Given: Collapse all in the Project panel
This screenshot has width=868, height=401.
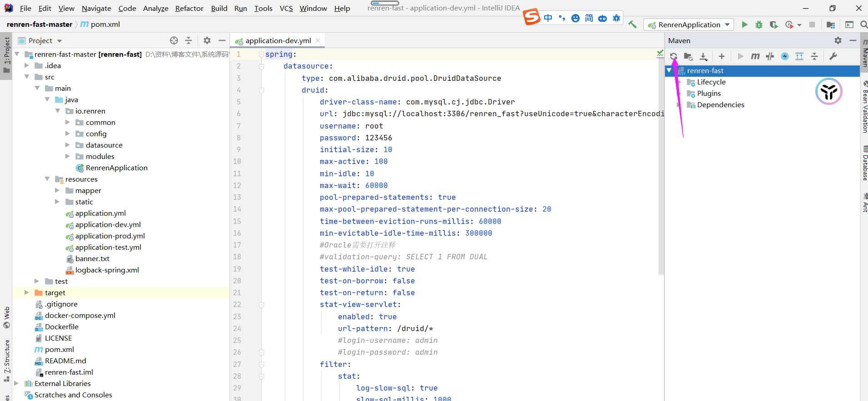Looking at the screenshot, I should (188, 40).
